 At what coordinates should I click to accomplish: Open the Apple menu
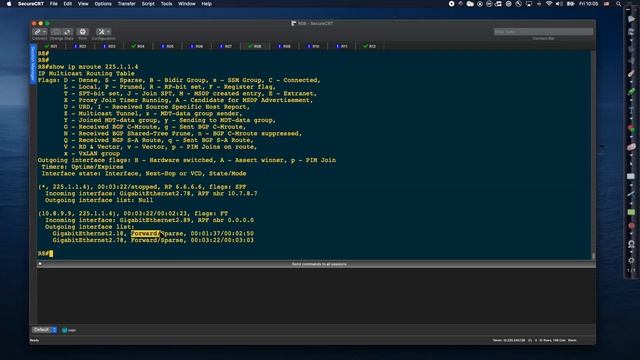tap(9, 4)
